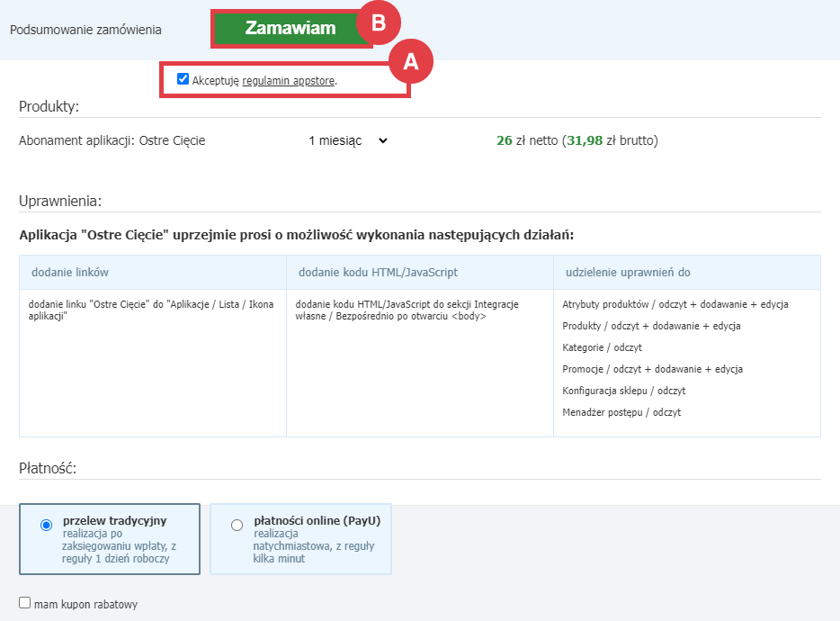
Task: Click the red "B" annotation badge
Action: [x=380, y=21]
